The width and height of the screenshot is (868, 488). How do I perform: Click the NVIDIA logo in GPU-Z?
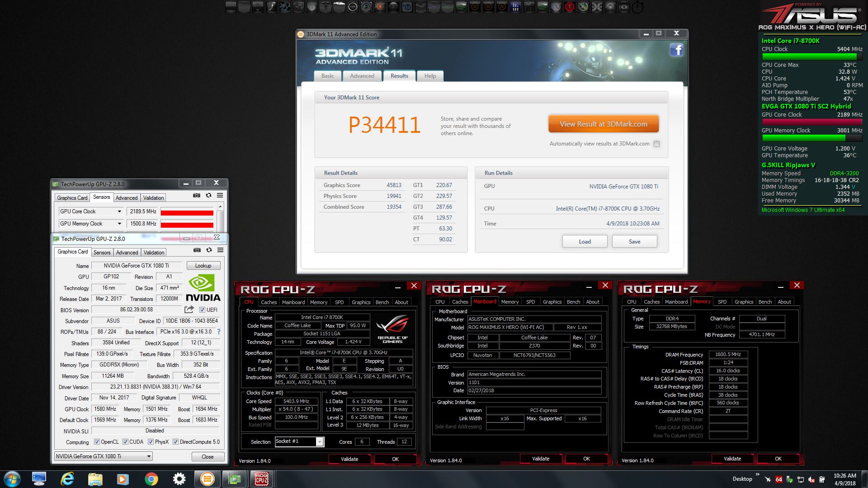click(203, 288)
